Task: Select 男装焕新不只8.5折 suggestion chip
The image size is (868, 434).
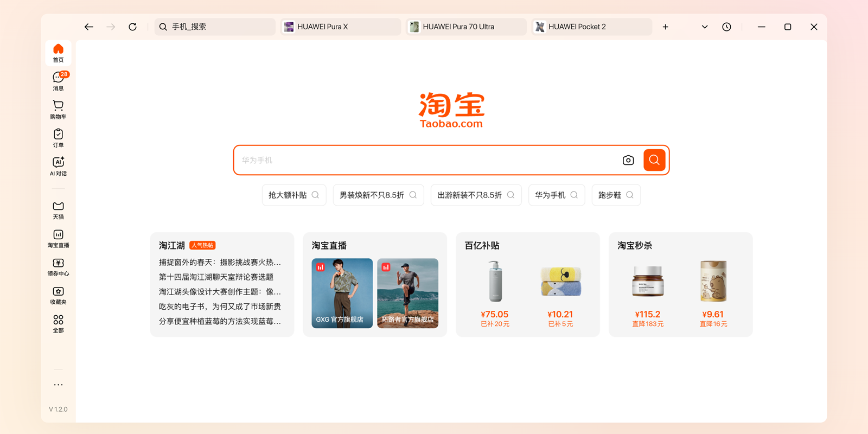Action: click(378, 195)
